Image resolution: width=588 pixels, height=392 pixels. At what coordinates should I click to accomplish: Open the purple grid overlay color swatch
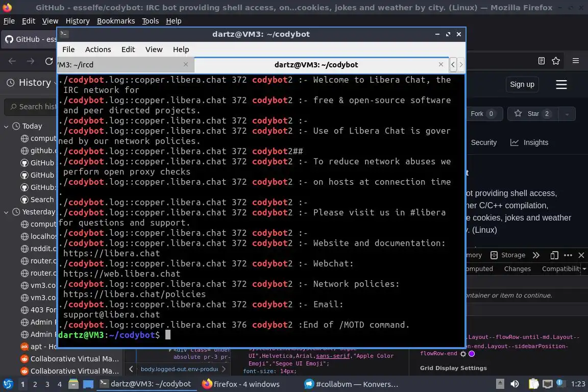pyautogui.click(x=472, y=353)
